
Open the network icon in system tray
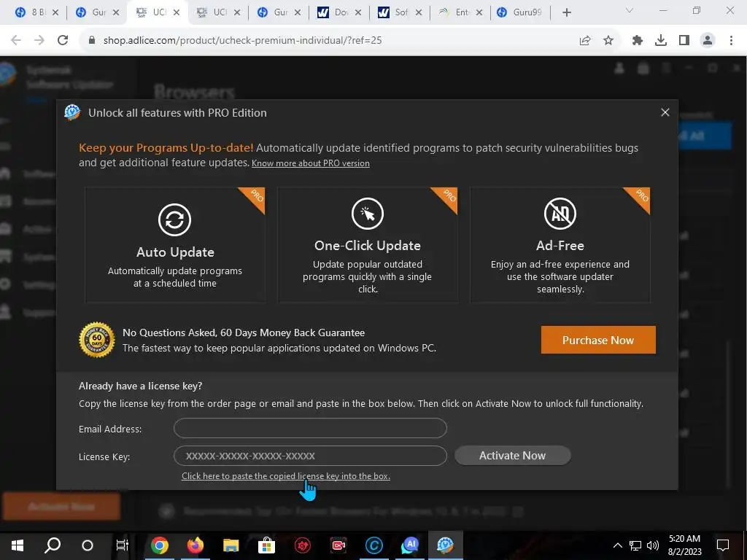click(635, 545)
